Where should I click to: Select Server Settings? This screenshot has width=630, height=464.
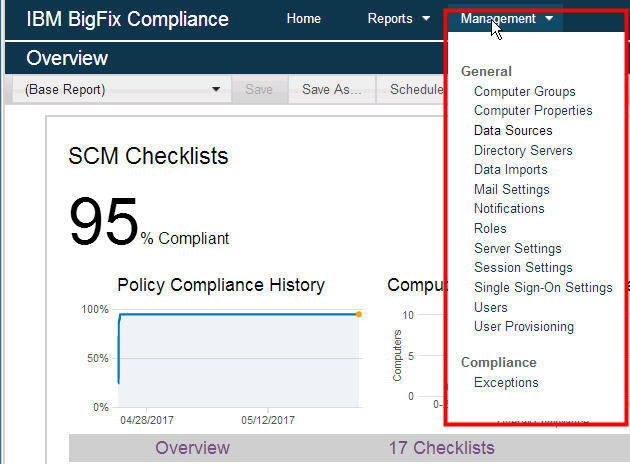coord(517,248)
